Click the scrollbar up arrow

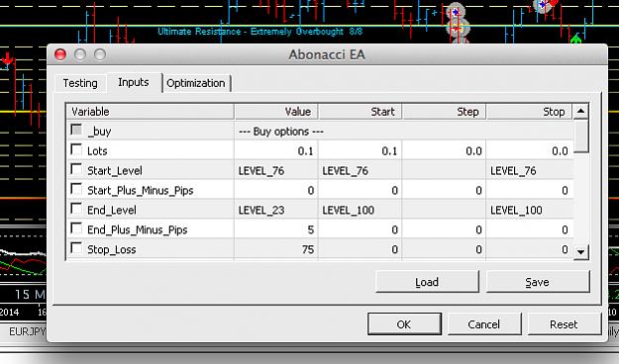tap(580, 111)
